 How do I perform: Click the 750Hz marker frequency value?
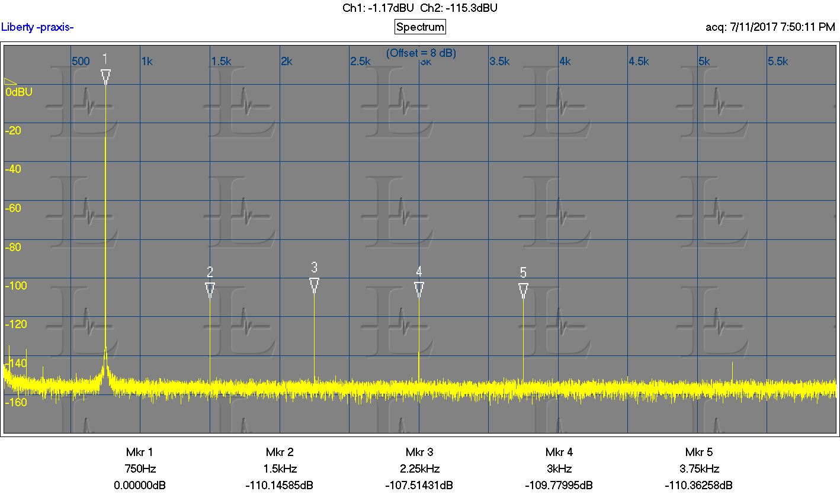(140, 468)
